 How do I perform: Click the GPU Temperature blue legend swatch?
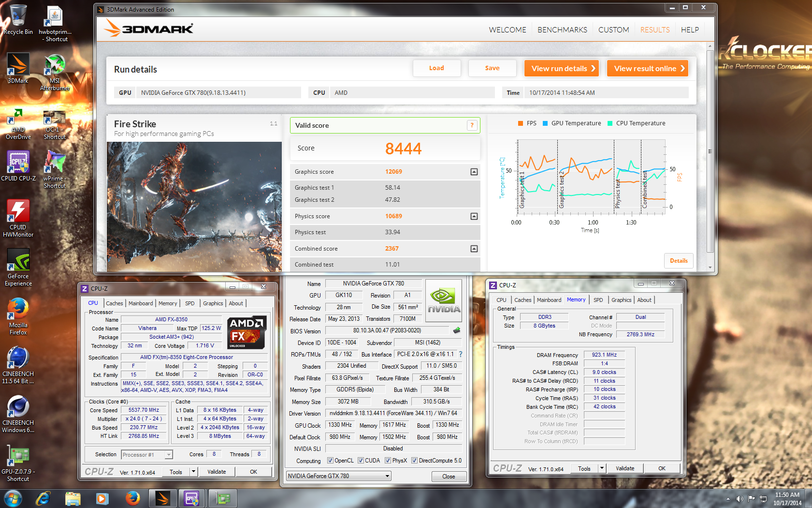[545, 123]
